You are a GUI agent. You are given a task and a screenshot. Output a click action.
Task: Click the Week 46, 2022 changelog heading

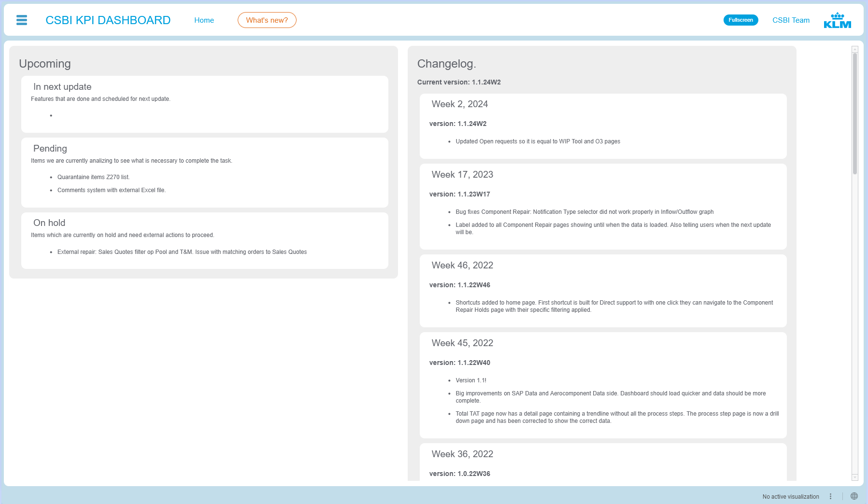pyautogui.click(x=462, y=266)
